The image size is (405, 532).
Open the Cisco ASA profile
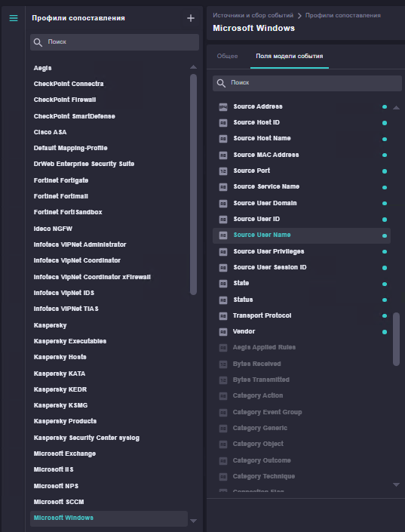[51, 132]
